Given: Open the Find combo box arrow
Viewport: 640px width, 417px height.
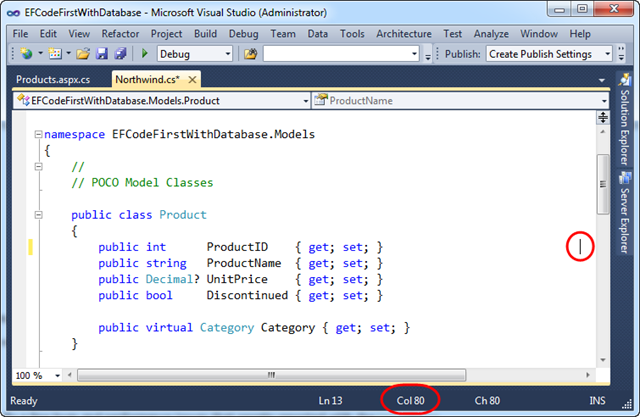Looking at the screenshot, I should point(414,54).
